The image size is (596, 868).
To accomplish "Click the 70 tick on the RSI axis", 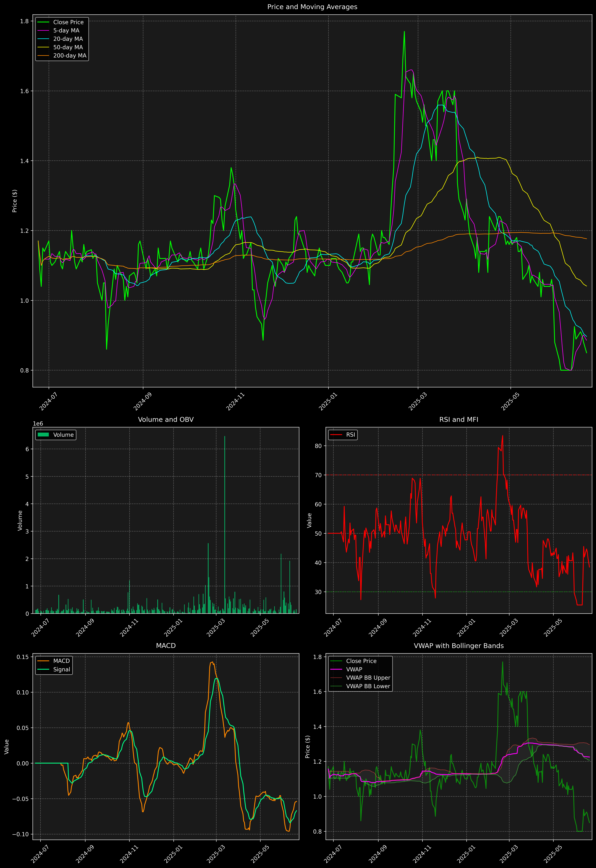I will (x=318, y=475).
